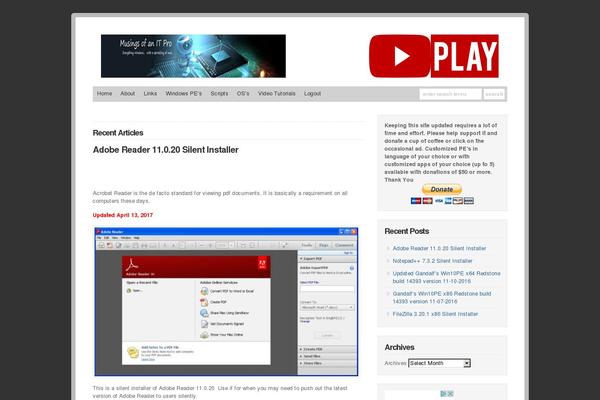Click the search button
Image resolution: width=600 pixels, height=400 pixels.
tap(494, 94)
